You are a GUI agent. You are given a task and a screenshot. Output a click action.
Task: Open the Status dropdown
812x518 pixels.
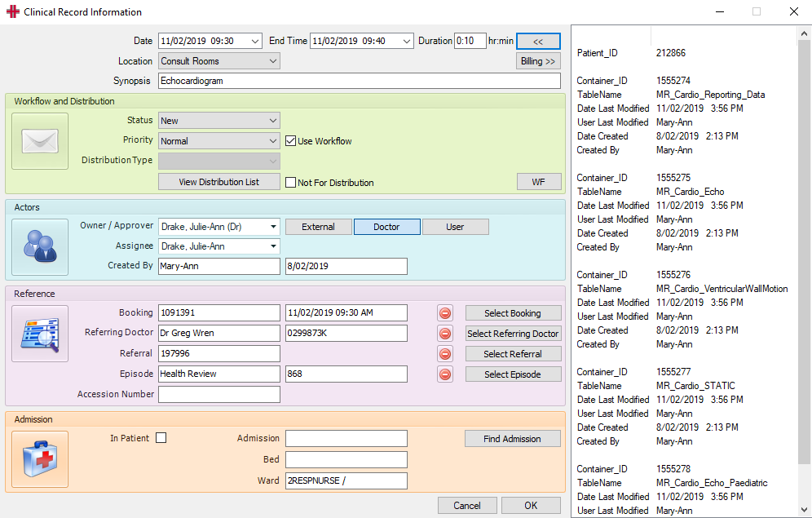(x=273, y=121)
